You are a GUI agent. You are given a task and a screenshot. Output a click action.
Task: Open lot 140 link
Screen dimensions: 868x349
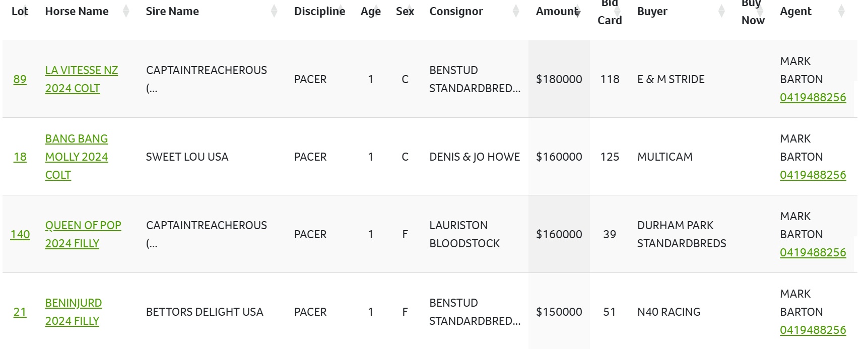tap(20, 235)
